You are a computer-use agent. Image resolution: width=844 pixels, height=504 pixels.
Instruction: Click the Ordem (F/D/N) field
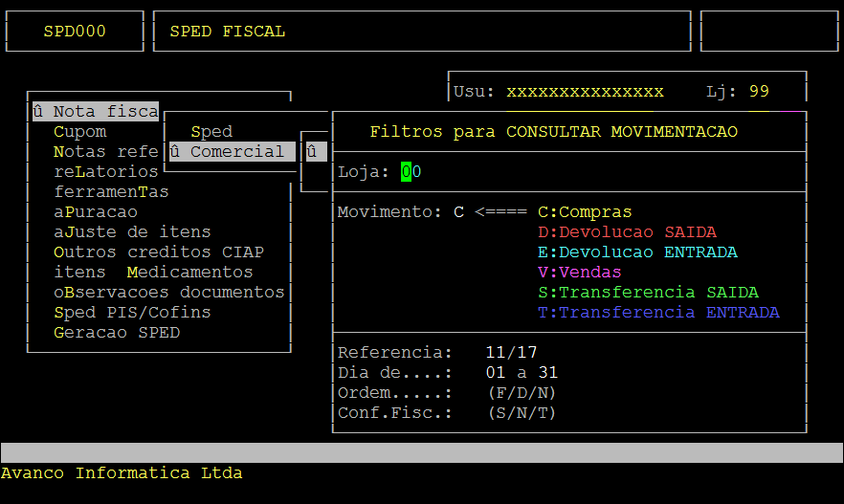(522, 393)
